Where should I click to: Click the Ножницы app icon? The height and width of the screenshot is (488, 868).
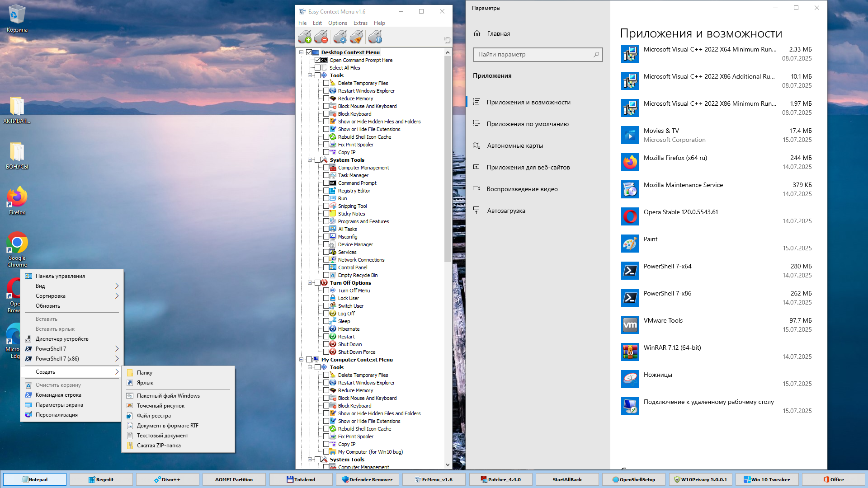coord(630,379)
